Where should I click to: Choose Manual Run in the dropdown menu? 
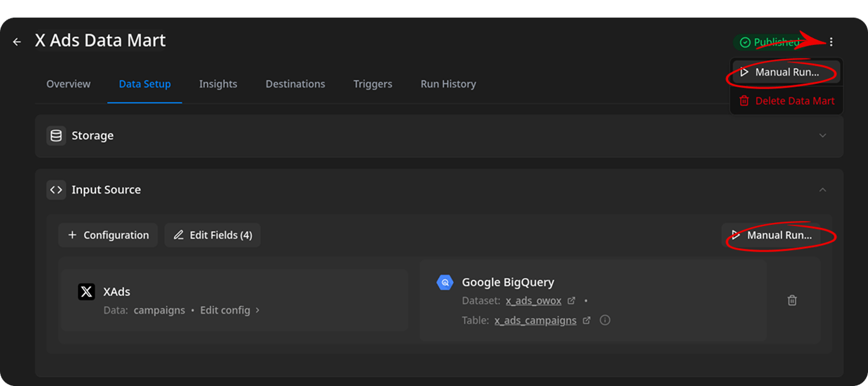[787, 72]
